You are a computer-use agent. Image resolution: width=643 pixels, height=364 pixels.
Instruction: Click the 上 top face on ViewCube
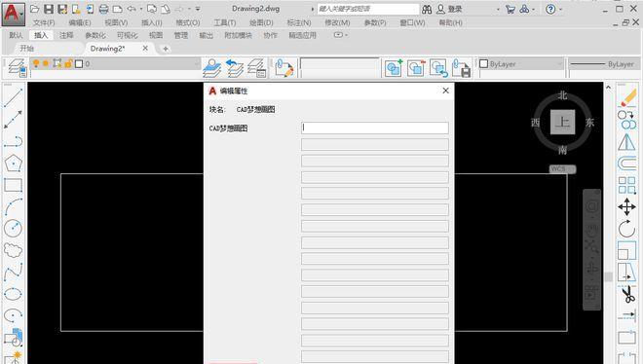pyautogui.click(x=563, y=122)
